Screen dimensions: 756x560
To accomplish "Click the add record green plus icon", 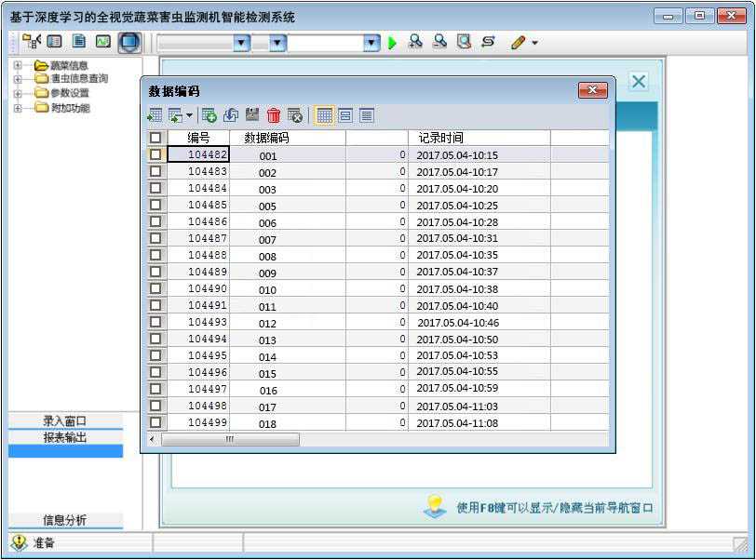I will click(209, 115).
